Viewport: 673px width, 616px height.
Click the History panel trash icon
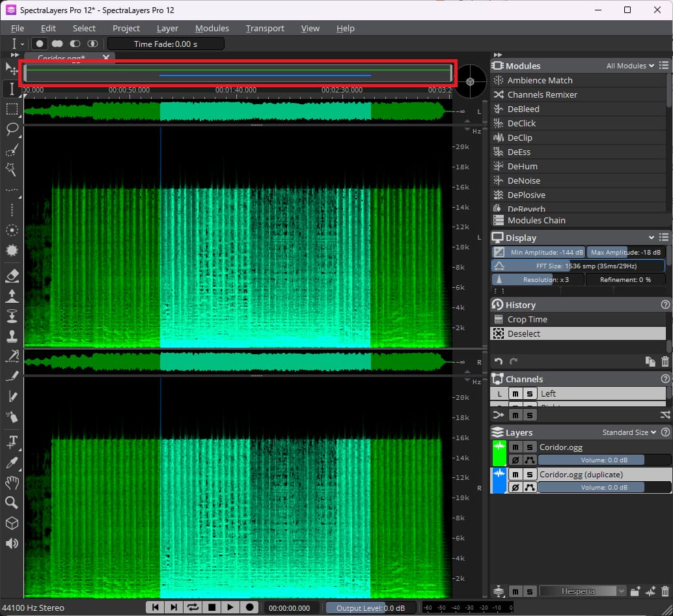(665, 361)
